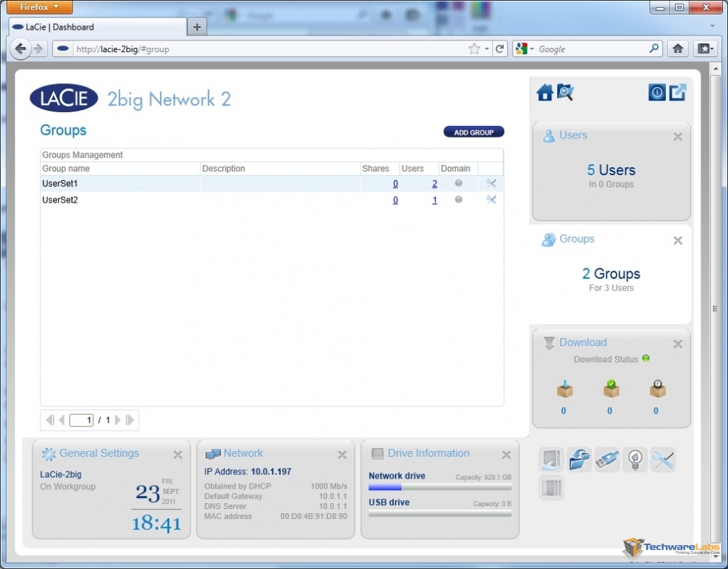
Task: Click the scheduled downloads clock box icon
Action: [657, 389]
